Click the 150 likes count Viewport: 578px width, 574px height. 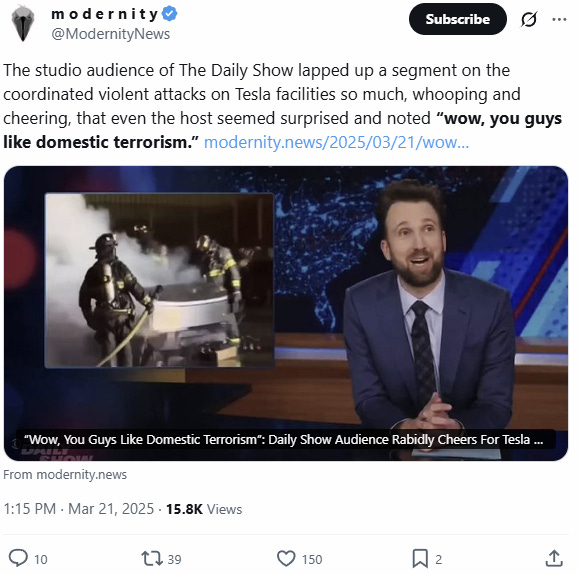pyautogui.click(x=312, y=559)
